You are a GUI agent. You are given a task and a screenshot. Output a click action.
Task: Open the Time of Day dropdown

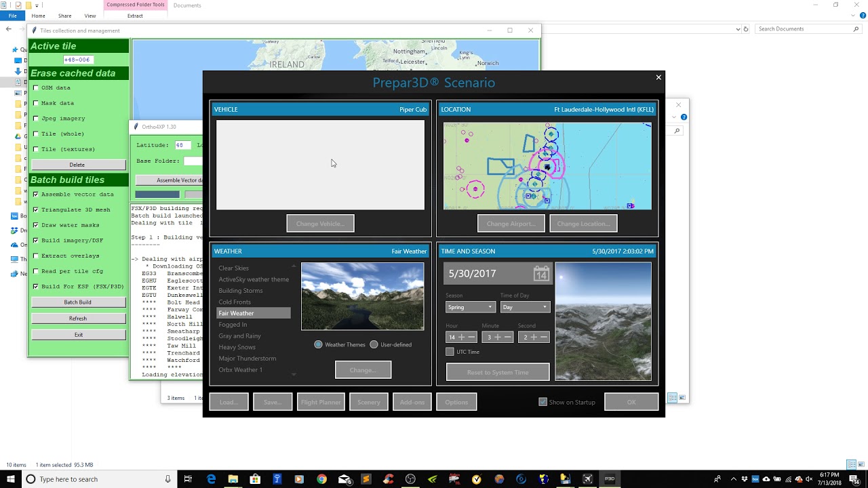[x=525, y=307]
